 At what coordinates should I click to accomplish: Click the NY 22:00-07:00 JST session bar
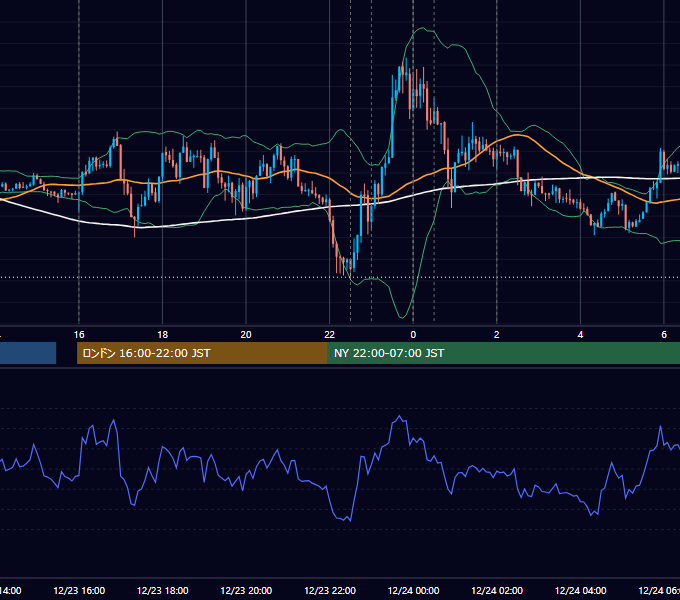503,353
